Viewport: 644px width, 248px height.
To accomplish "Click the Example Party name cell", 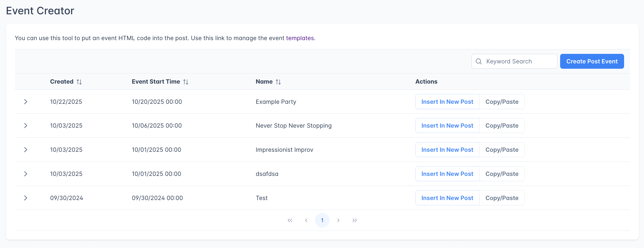I will coord(276,102).
